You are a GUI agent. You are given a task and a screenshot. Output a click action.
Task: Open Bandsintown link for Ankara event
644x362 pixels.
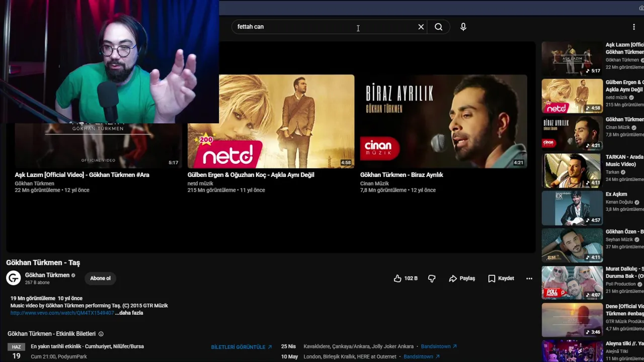click(x=439, y=346)
